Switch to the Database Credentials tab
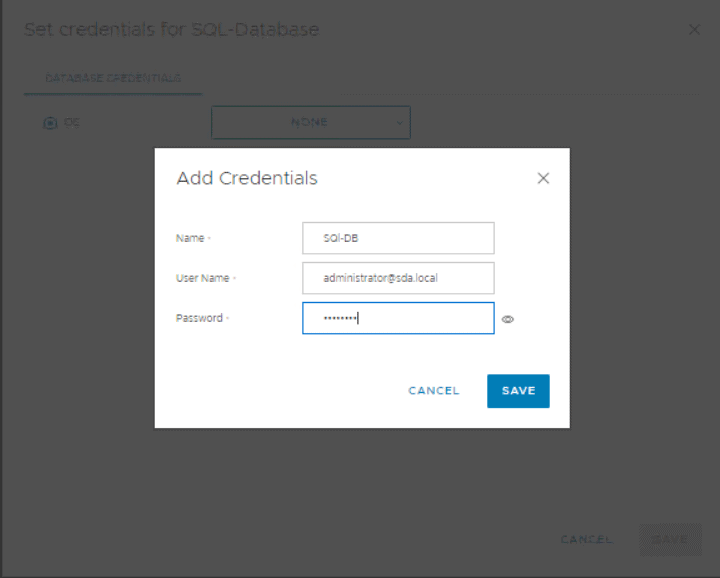This screenshot has width=720, height=578. point(113,78)
